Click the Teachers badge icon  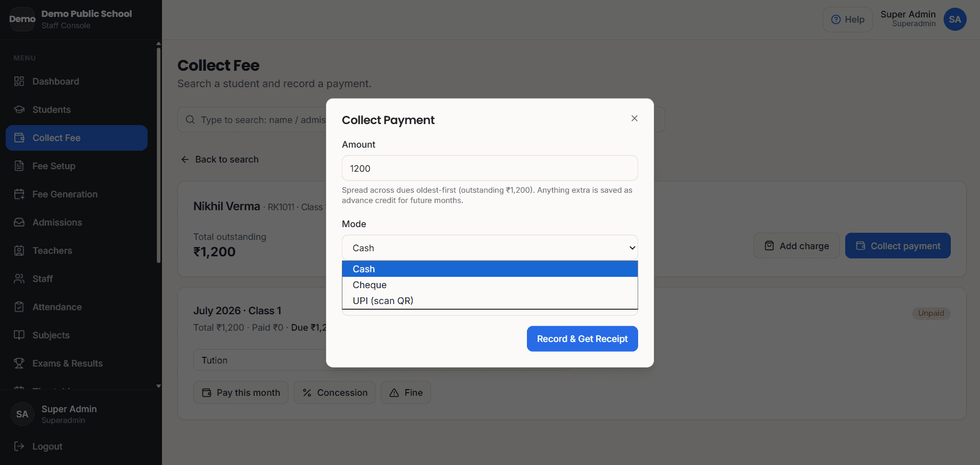click(x=19, y=251)
